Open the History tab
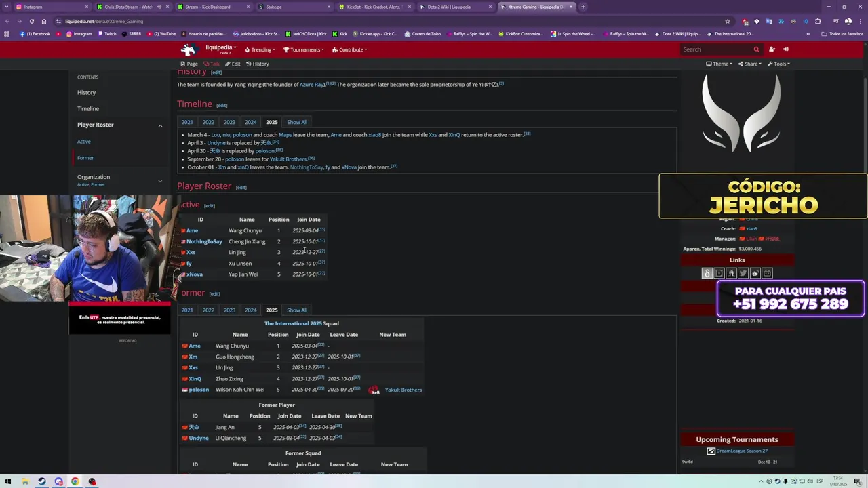The image size is (868, 488). (258, 64)
